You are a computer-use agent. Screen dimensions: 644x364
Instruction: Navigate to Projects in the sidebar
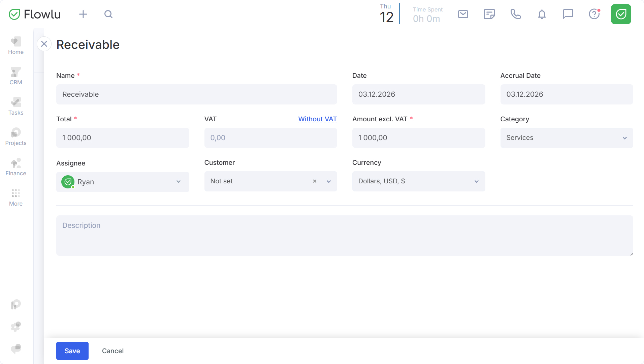click(x=16, y=137)
